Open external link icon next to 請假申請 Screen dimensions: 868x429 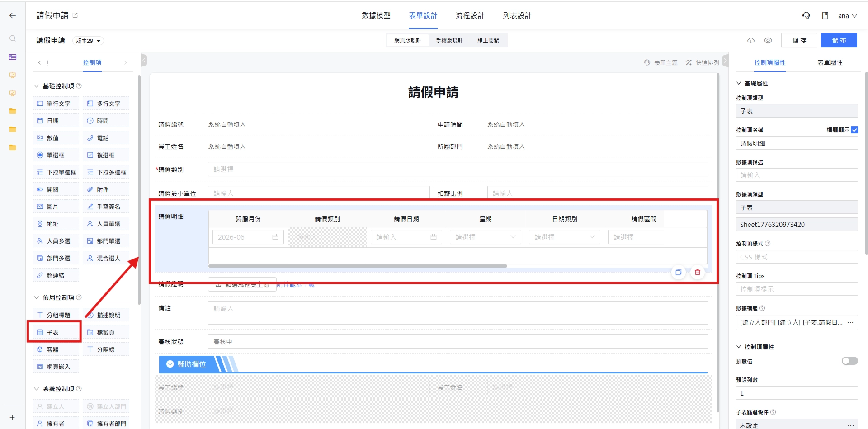coord(75,15)
